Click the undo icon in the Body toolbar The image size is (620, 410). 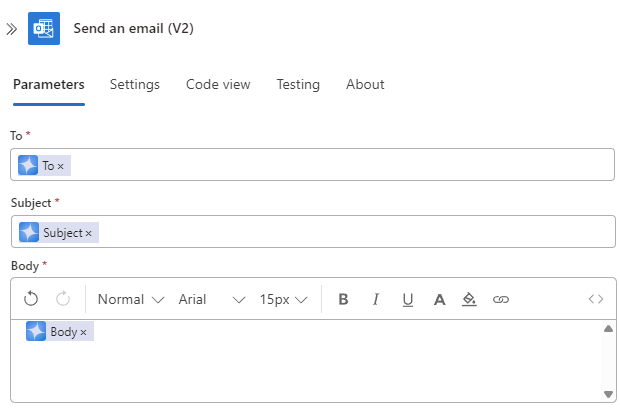pos(31,299)
